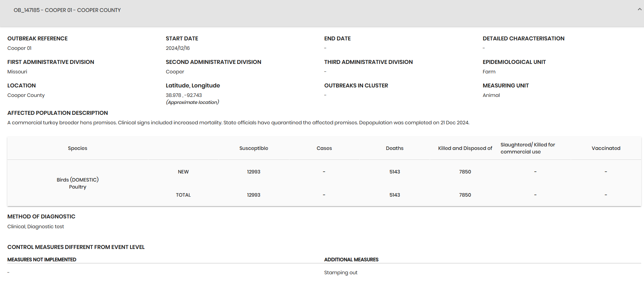This screenshot has height=289, width=644.
Task: Click the NEW row killed value 7850
Action: (x=465, y=172)
